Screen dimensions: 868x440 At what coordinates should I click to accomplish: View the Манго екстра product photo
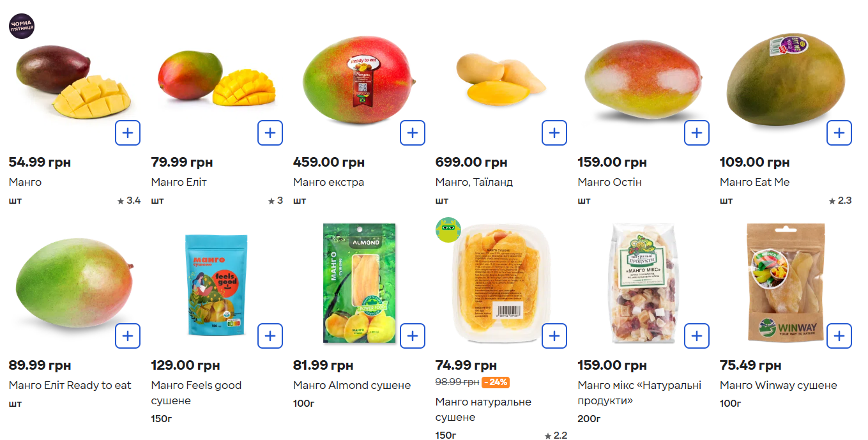358,80
